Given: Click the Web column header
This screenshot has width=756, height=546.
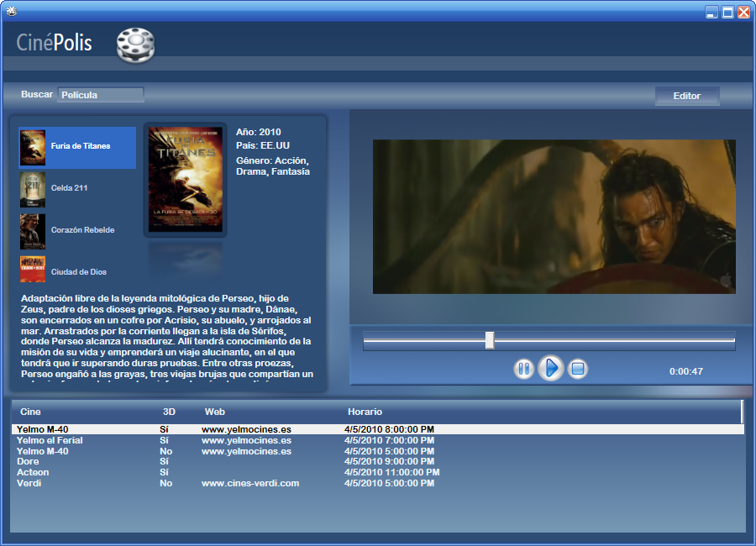Looking at the screenshot, I should pos(215,412).
